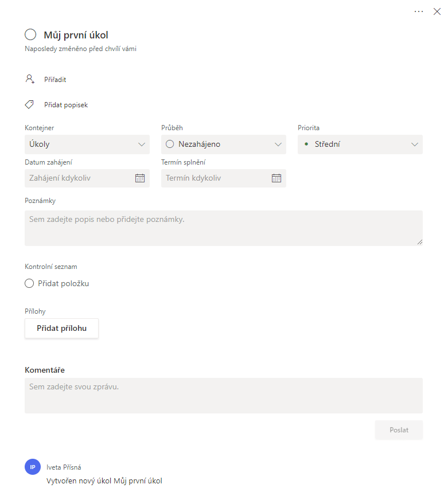Screen dimensions: 448x492
Task: Click the Poslat send button
Action: [399, 430]
